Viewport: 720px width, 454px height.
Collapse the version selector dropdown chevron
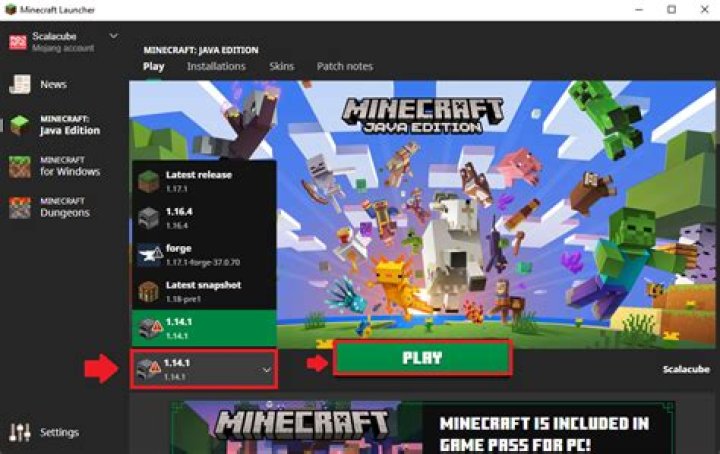pos(267,370)
